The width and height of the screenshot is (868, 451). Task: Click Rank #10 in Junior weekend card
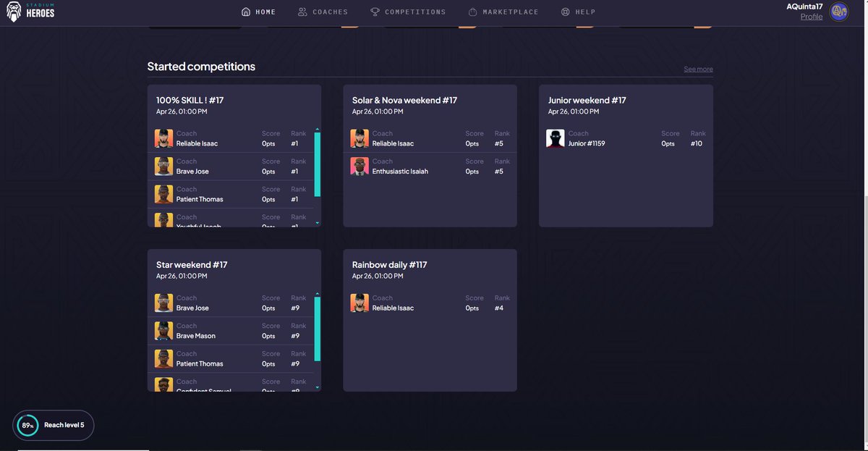tap(697, 143)
